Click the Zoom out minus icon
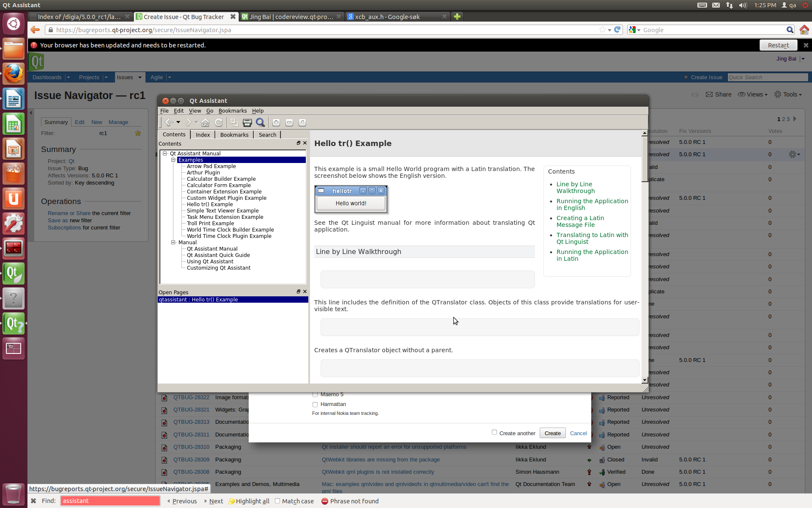Image resolution: width=812 pixels, height=508 pixels. 289,122
